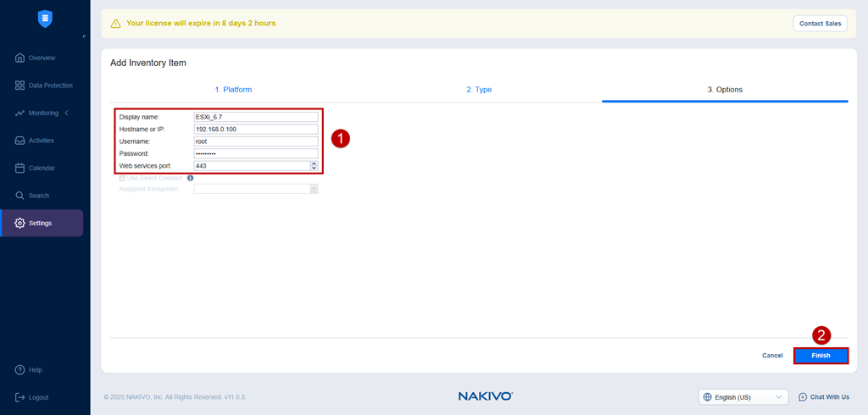Viewport: 868px width, 415px height.
Task: Click the Monitoring chart icon
Action: point(20,113)
